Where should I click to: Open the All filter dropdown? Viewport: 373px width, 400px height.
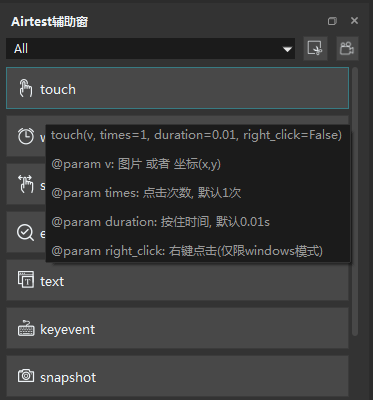[150, 49]
